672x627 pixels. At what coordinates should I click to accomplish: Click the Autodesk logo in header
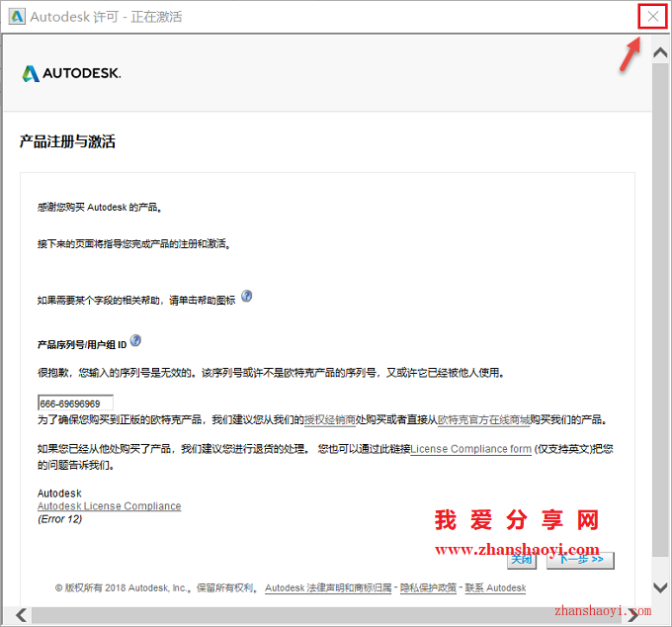[x=71, y=73]
